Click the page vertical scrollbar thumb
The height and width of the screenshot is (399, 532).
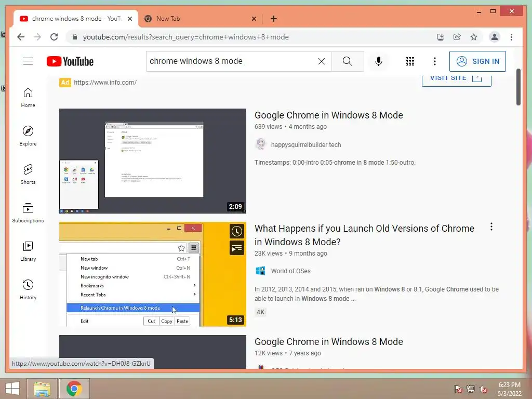pos(518,87)
